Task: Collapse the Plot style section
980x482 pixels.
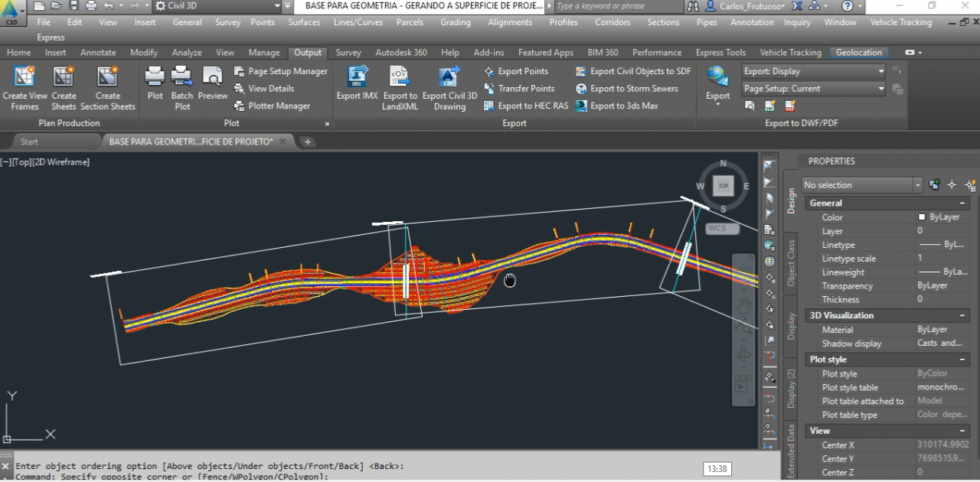Action: coord(963,360)
